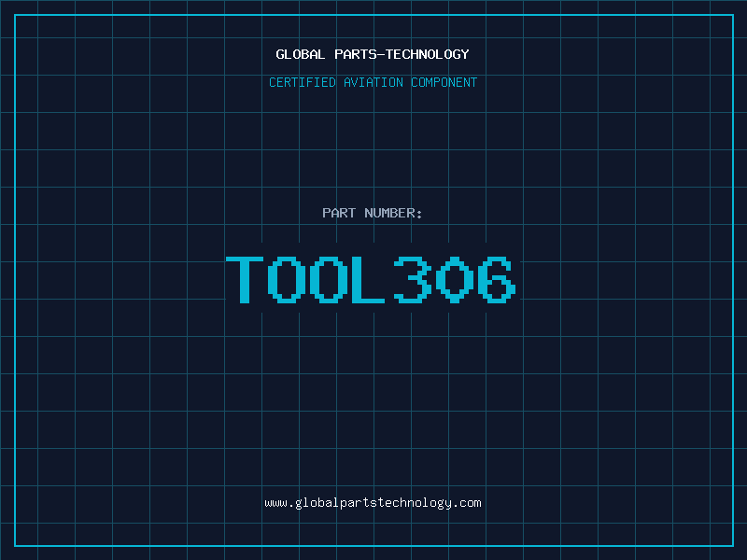Click the word AVIATION in the subtitle

(x=373, y=82)
